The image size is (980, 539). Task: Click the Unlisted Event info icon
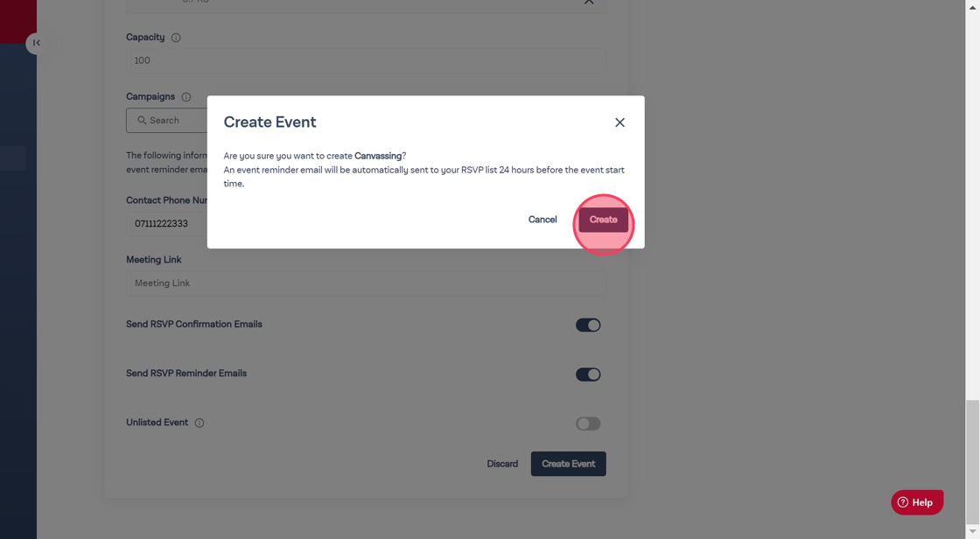click(x=199, y=423)
